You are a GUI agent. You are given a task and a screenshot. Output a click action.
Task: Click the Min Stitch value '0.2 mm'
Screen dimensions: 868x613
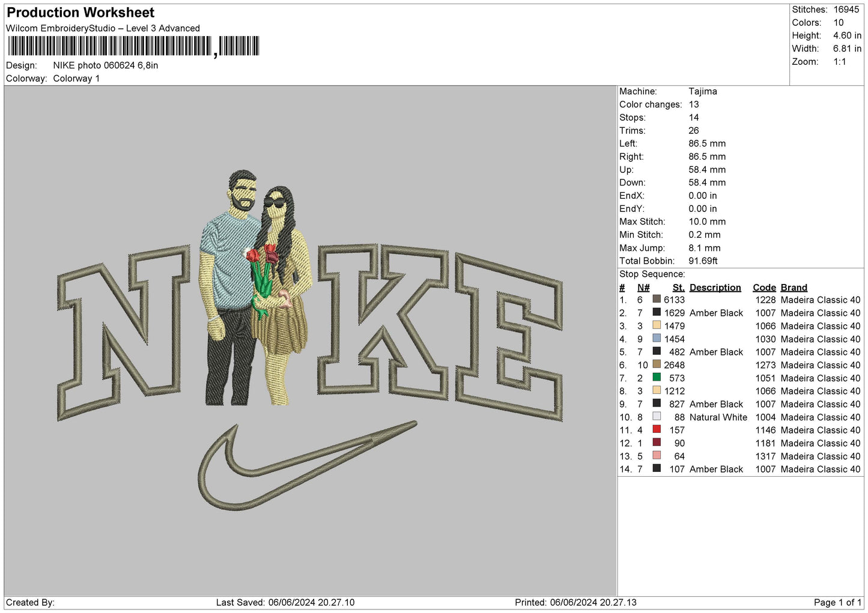click(706, 235)
